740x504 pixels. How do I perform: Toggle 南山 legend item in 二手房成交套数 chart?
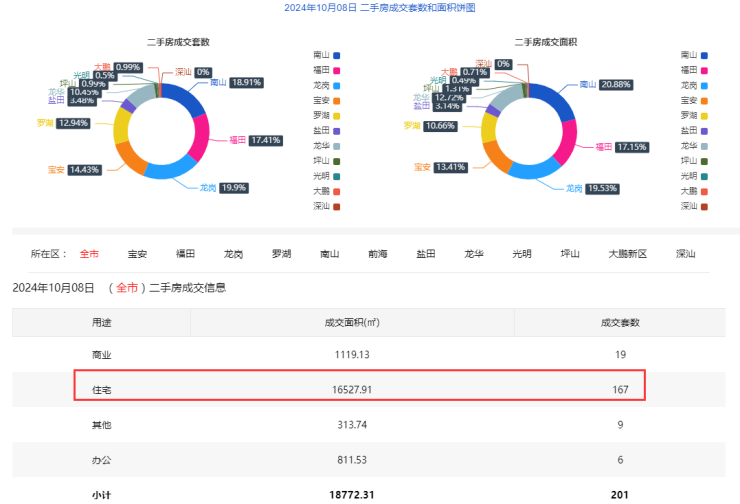point(329,55)
